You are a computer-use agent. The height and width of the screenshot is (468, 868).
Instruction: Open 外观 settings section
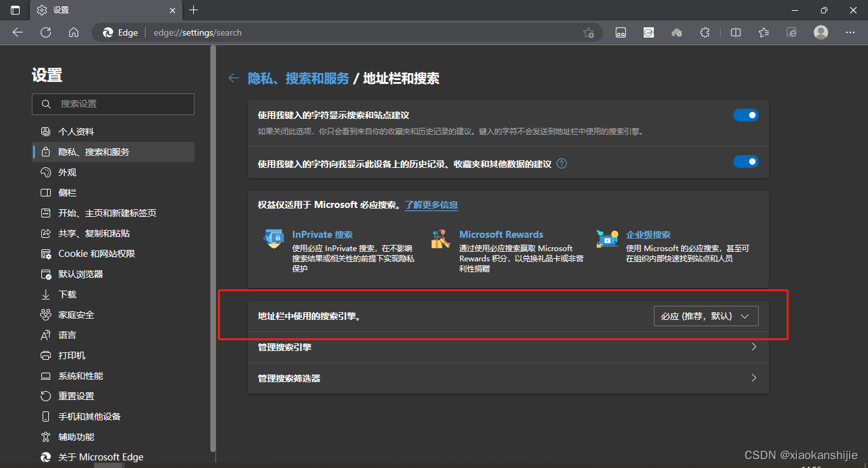pos(113,172)
